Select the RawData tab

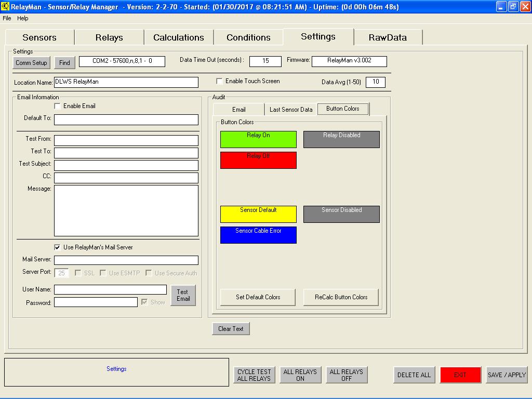click(388, 37)
